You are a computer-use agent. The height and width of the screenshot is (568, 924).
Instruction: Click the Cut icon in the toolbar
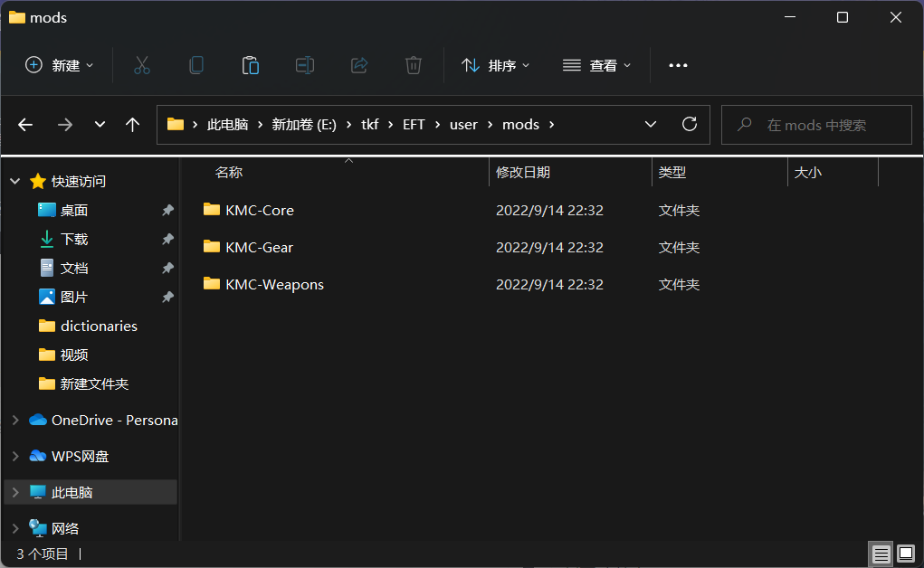pos(141,64)
